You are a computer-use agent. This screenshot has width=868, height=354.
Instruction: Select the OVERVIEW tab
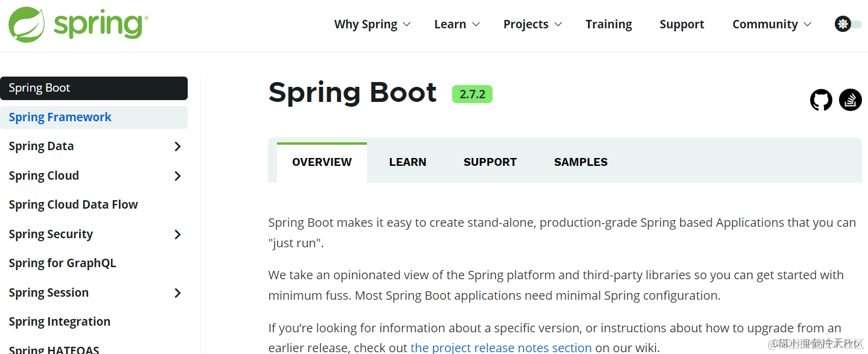(x=322, y=162)
